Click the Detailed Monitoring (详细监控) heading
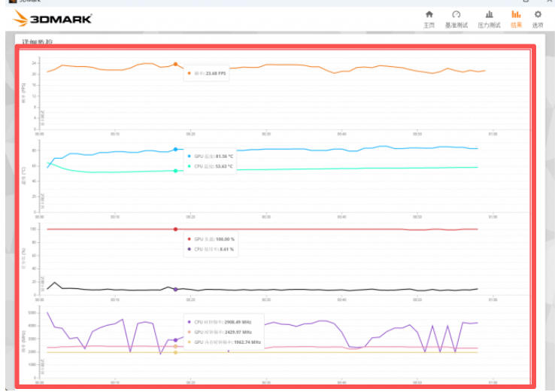Image resolution: width=555 pixels, height=392 pixels. (x=38, y=42)
